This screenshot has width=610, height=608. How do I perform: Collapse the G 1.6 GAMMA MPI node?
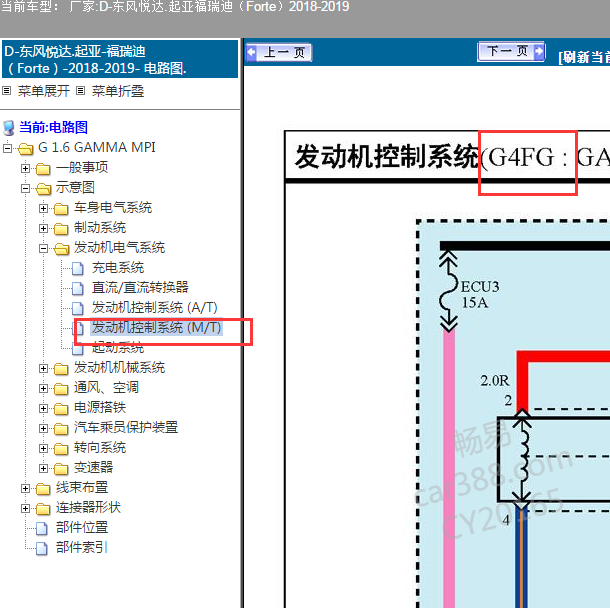[7, 148]
